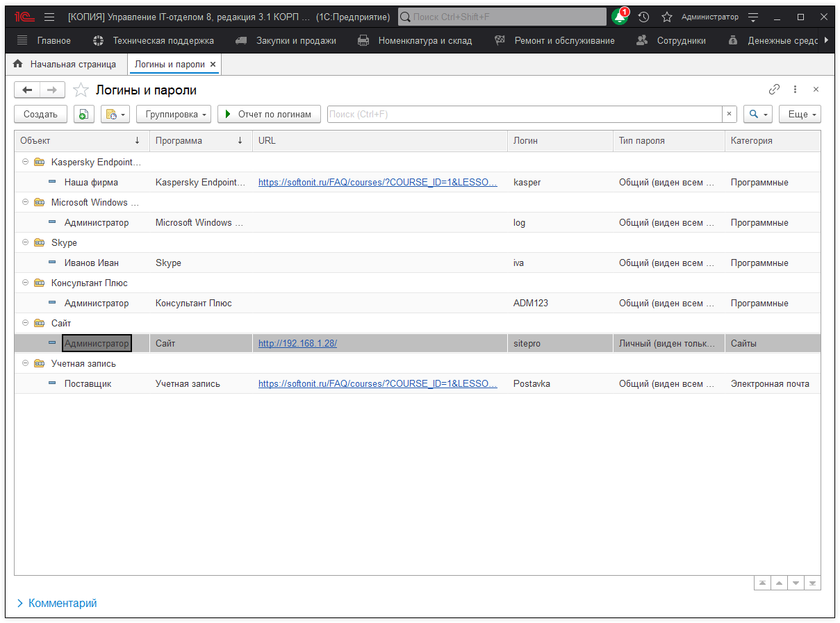
Task: Collapse the Skype group row
Action: pos(26,243)
